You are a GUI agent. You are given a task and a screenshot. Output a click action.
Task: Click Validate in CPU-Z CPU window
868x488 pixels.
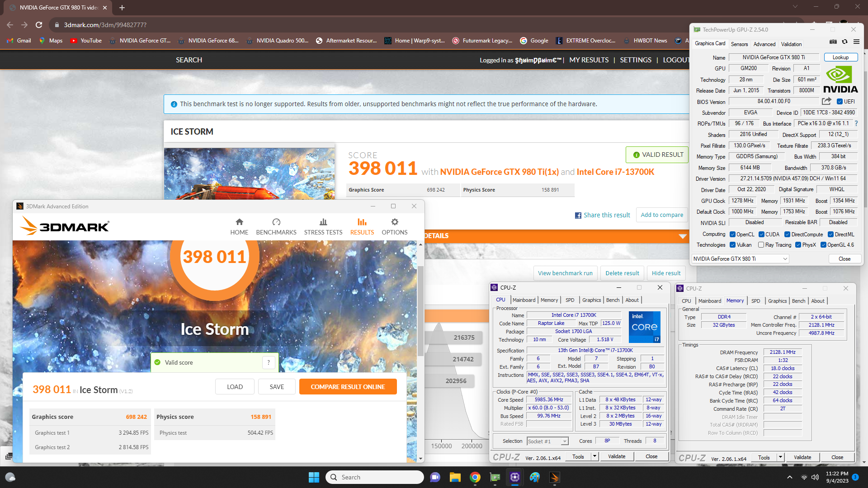(617, 456)
